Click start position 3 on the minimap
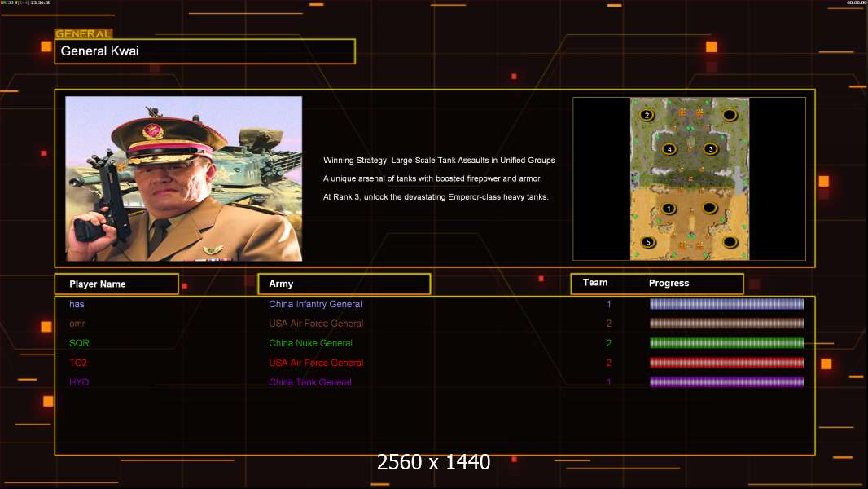Image resolution: width=868 pixels, height=489 pixels. (x=711, y=148)
